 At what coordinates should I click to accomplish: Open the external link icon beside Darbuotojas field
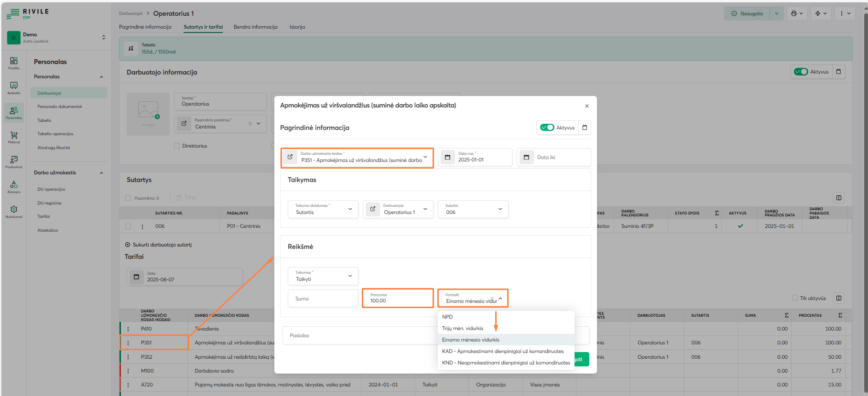[373, 209]
